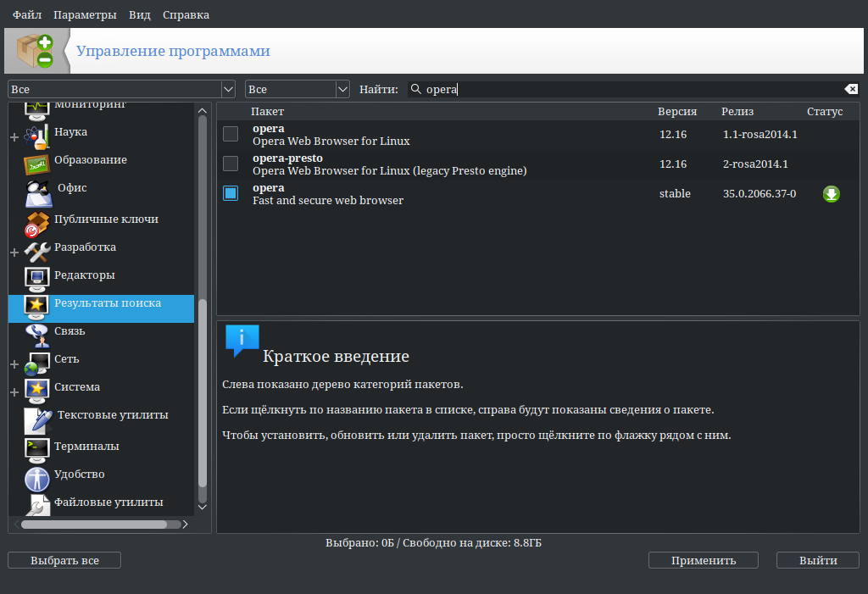This screenshot has width=868, height=594.
Task: Click the blue info bubble icon
Action: pyautogui.click(x=242, y=340)
